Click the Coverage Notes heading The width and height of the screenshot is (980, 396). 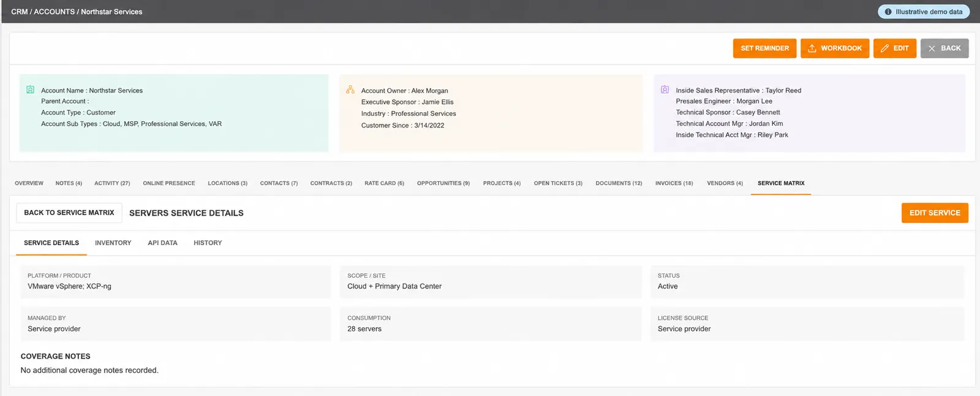(55, 356)
